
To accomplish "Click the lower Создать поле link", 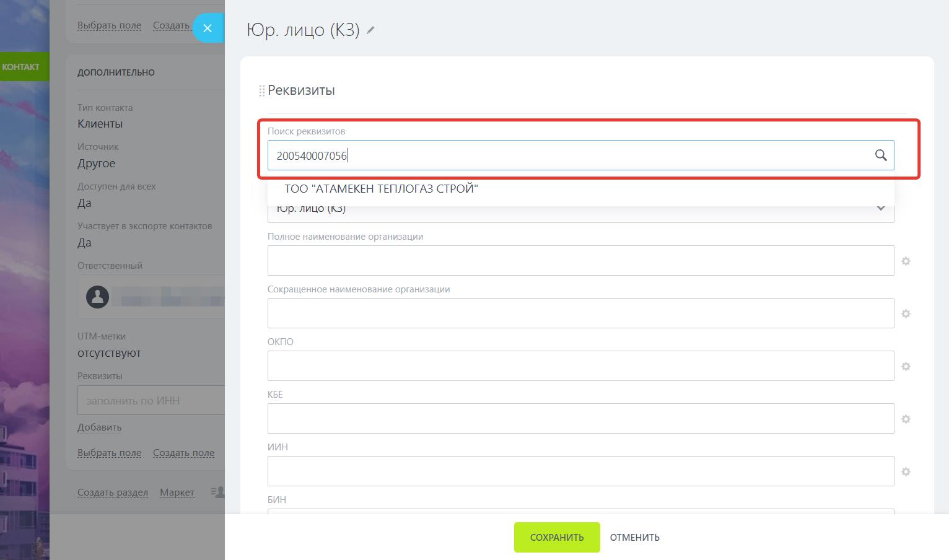I will (x=183, y=453).
